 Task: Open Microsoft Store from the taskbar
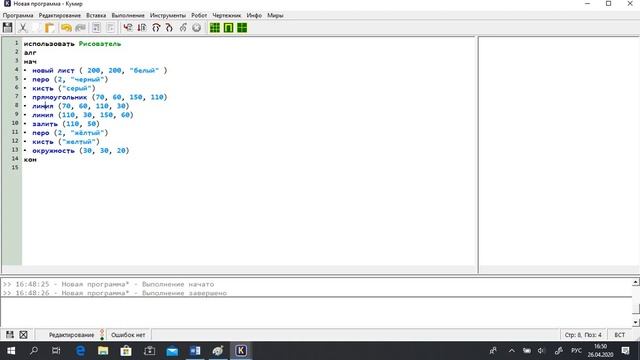[126, 351]
